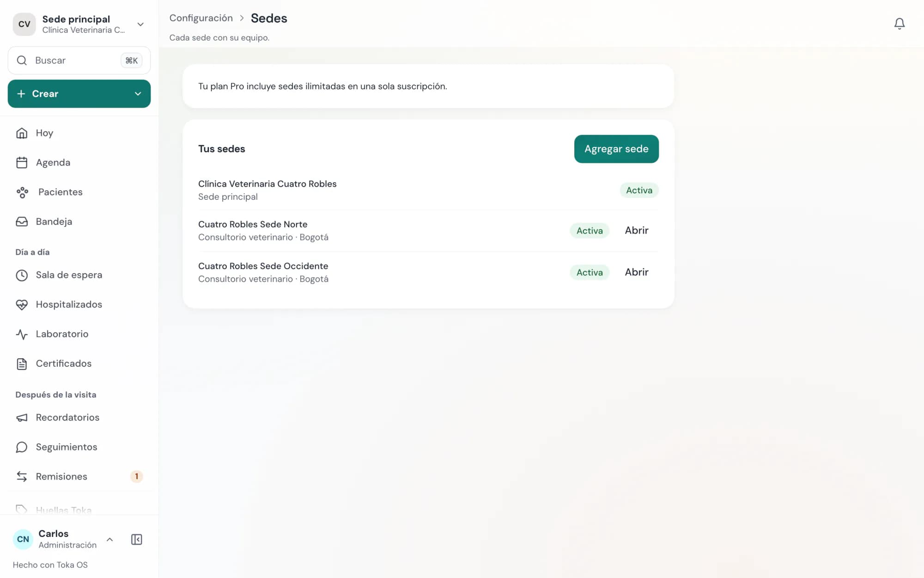Click the Remisiones badge showing 1
Viewport: 924px width, 578px height.
136,476
